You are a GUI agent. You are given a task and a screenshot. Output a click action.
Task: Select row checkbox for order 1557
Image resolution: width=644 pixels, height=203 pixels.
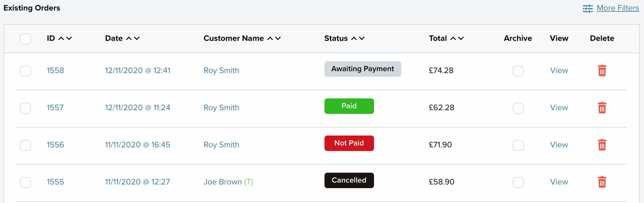(x=25, y=108)
